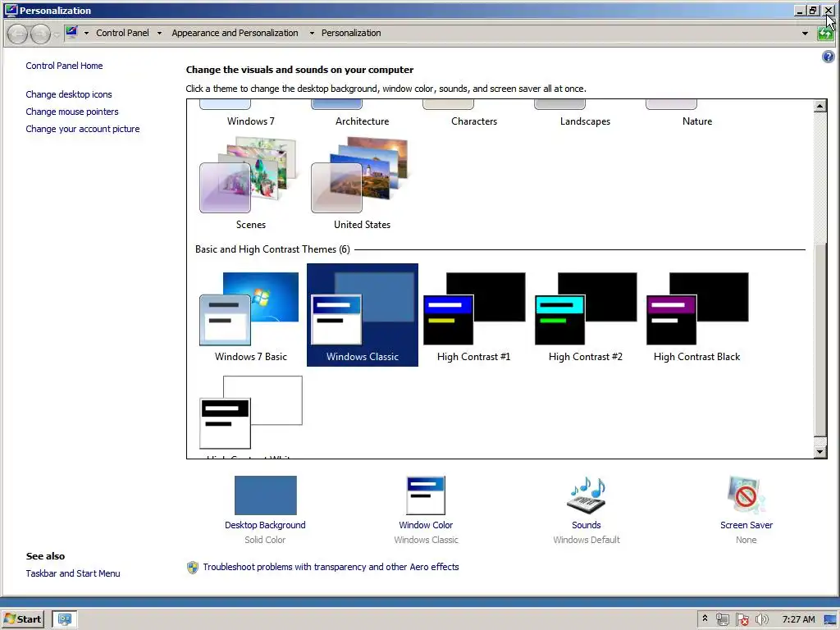
Task: Click the Help question mark icon
Action: pos(828,57)
